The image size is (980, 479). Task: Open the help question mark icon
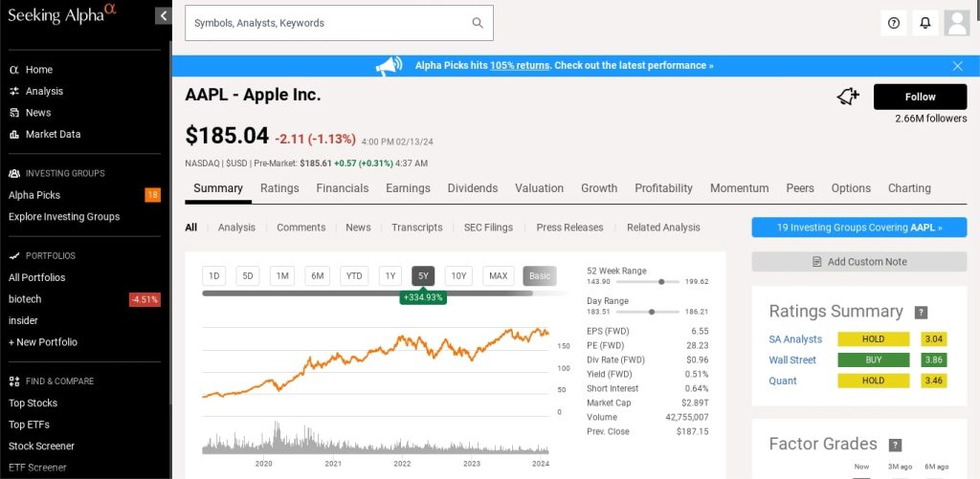click(x=894, y=23)
